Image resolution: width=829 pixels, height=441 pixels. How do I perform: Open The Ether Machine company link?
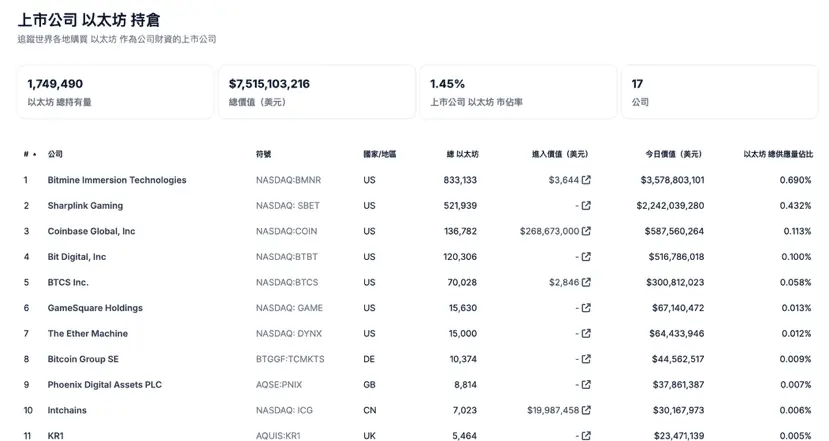click(88, 334)
